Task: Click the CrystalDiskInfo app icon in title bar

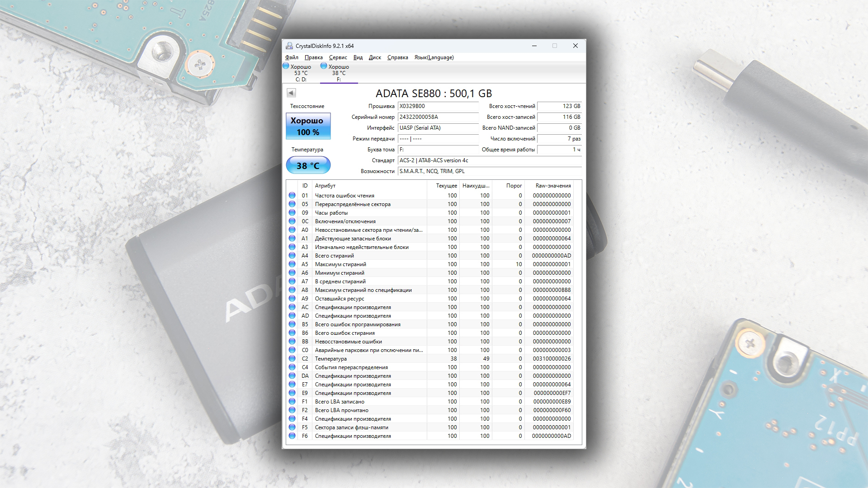Action: [289, 46]
